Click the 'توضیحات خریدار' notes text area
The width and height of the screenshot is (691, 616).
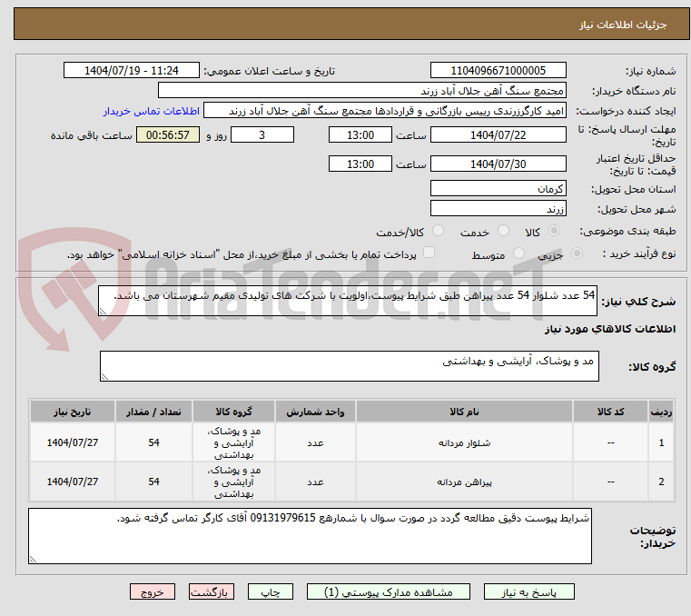311,536
